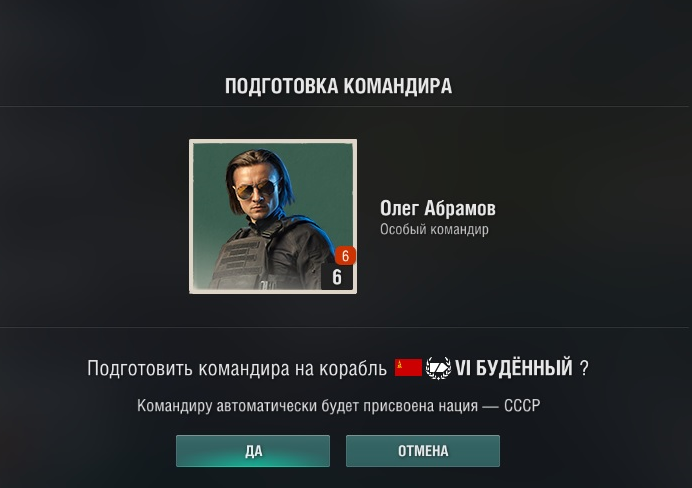The width and height of the screenshot is (692, 488).
Task: Select Oleg Abramov's commander portrait
Action: point(273,216)
